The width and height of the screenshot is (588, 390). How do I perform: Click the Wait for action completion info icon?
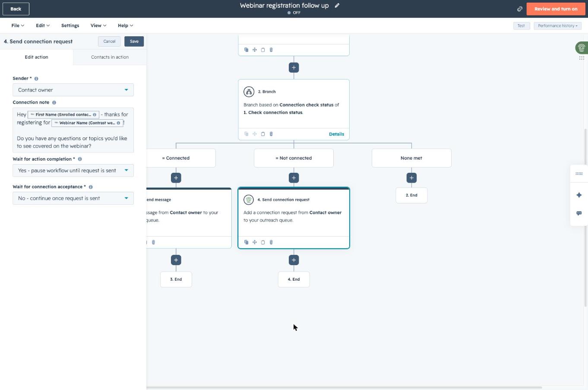(80, 159)
